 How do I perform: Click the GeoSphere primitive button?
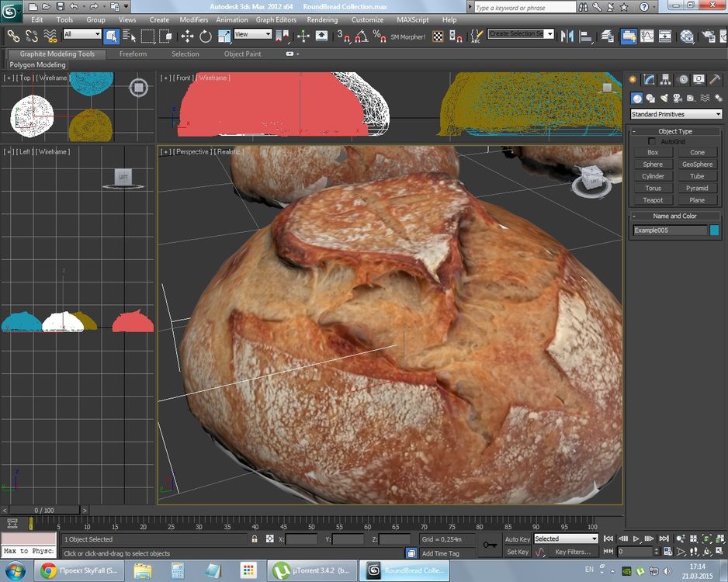click(x=697, y=165)
